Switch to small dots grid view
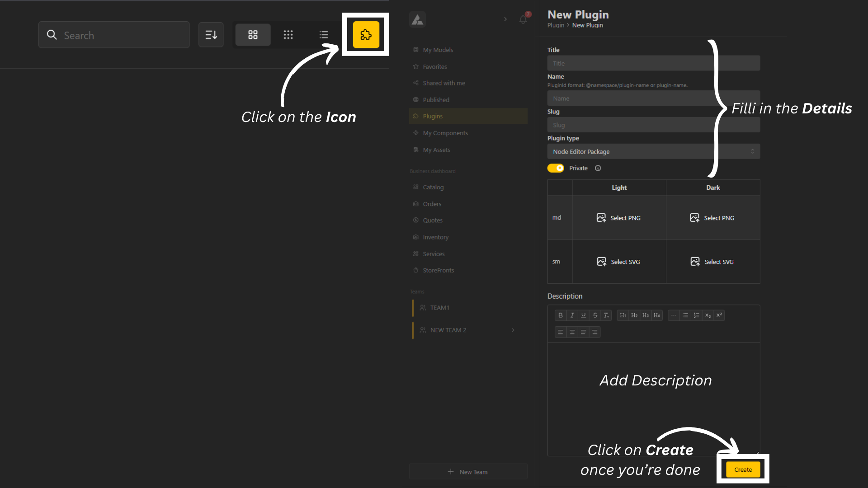 (288, 35)
